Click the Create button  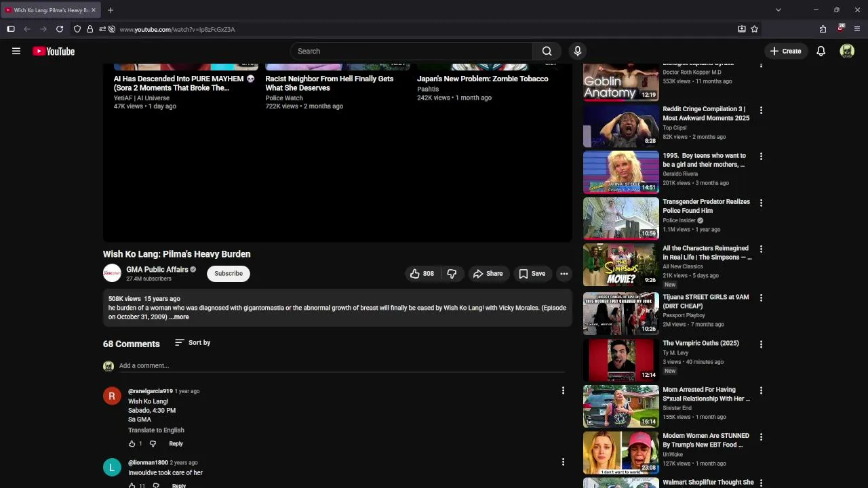[785, 51]
